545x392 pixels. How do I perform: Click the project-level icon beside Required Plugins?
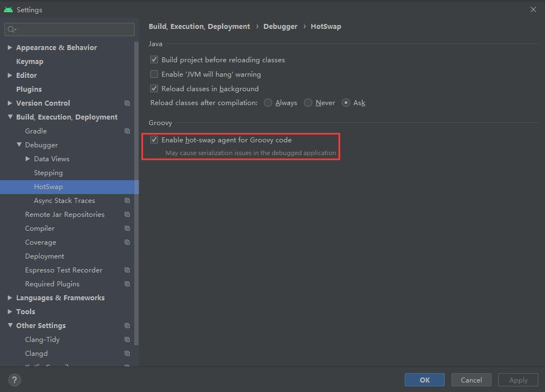[127, 284]
